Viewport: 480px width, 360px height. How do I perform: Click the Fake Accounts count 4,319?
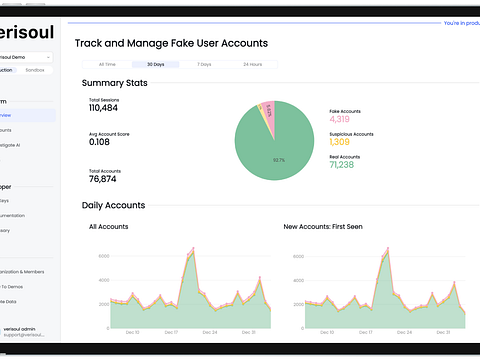[340, 119]
